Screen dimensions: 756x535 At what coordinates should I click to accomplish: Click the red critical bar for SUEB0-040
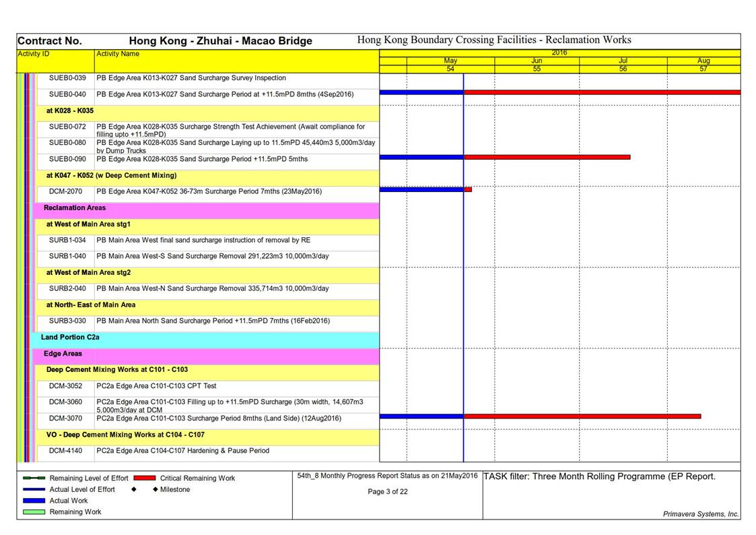tap(603, 92)
